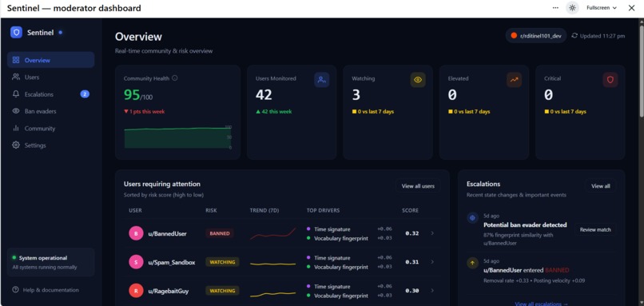Screen dimensions: 644x306
Task: Click the u/Spam_Sandbox avatar S
Action: tap(136, 262)
